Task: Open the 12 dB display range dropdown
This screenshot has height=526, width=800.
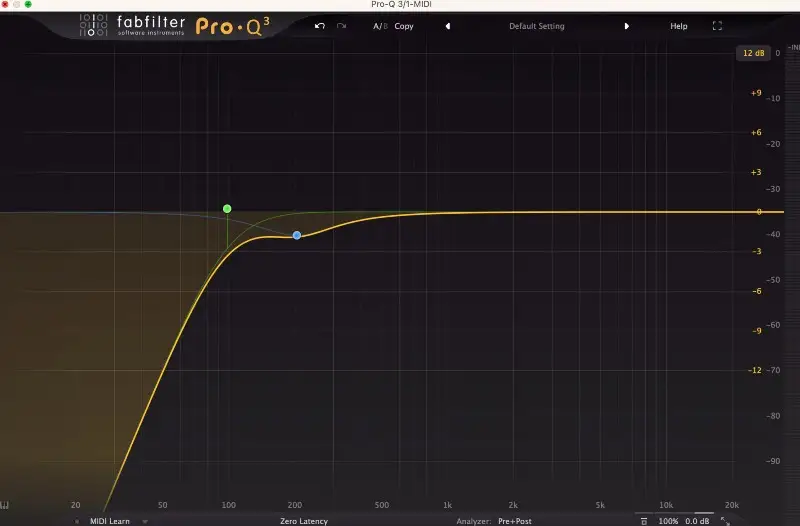Action: point(752,53)
